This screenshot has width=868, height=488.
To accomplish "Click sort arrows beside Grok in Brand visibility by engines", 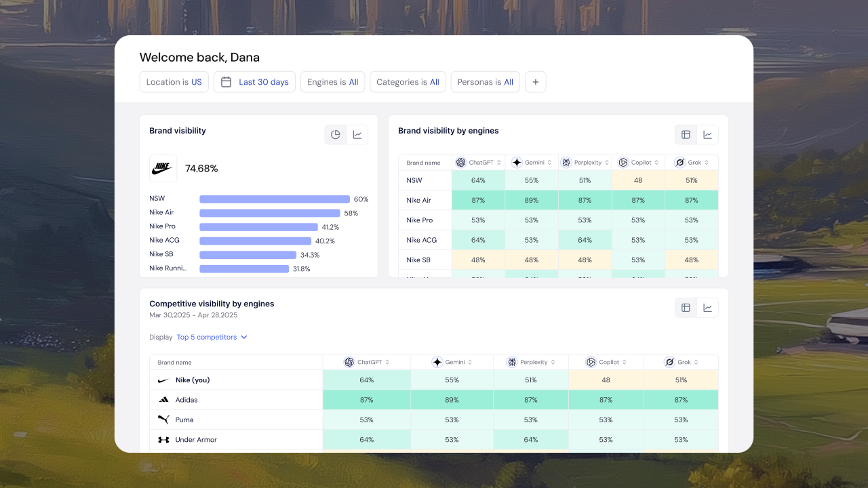I will click(707, 163).
